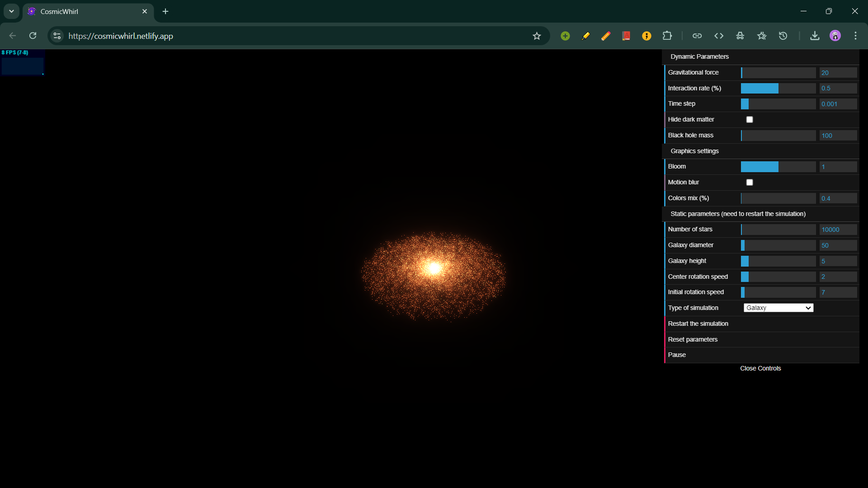Screen dimensions: 868x488
Task: Click the yellow highlighter extension icon
Action: (585, 36)
